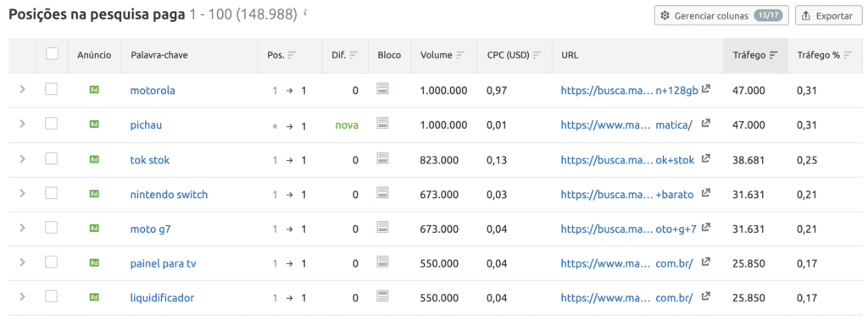Screen dimensions: 868x320
Task: Click the 'nova' label in pichau row
Action: coord(347,125)
